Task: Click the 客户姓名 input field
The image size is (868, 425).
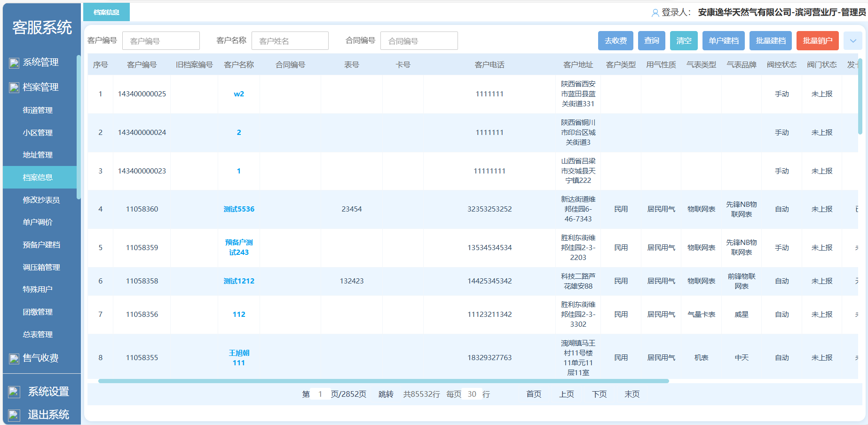Action: (x=290, y=41)
